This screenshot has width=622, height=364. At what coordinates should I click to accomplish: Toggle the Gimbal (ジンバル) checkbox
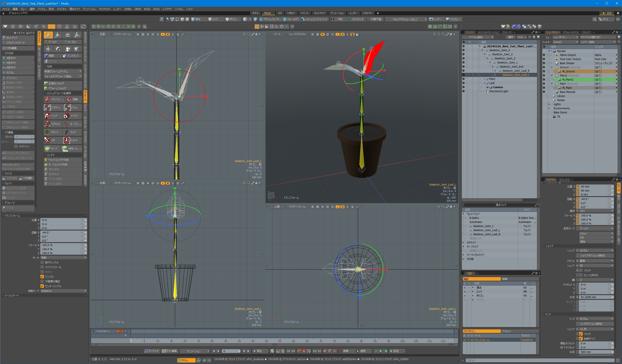pos(42,277)
